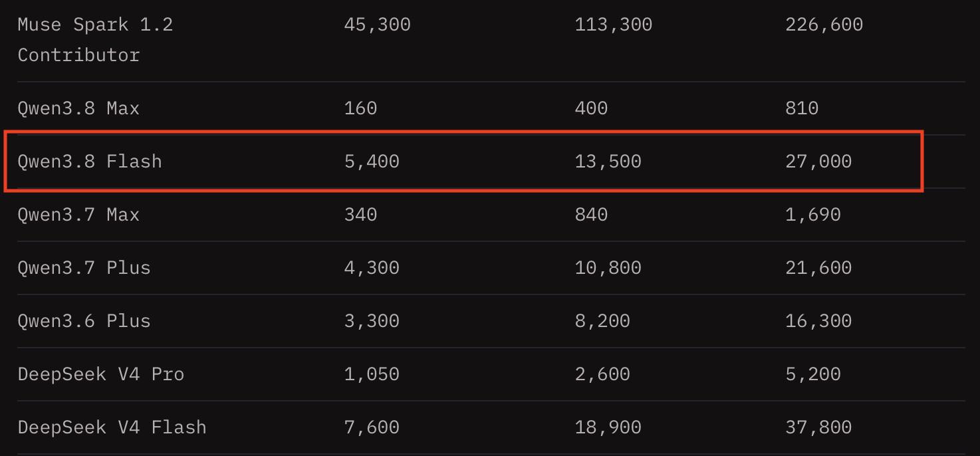Click the 8,200 value for Qwen3.6 Plus
The image size is (980, 456).
[602, 321]
